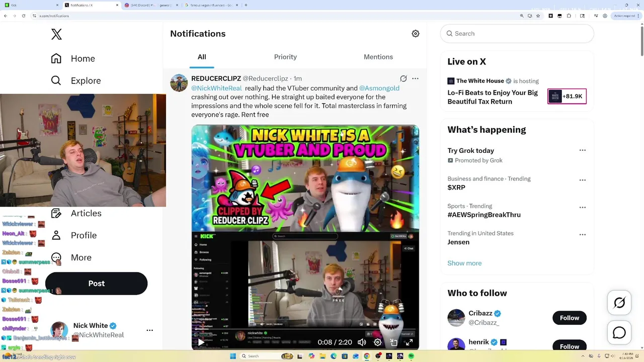The image size is (644, 362).
Task: Open video playback settings gear
Action: [378, 342]
